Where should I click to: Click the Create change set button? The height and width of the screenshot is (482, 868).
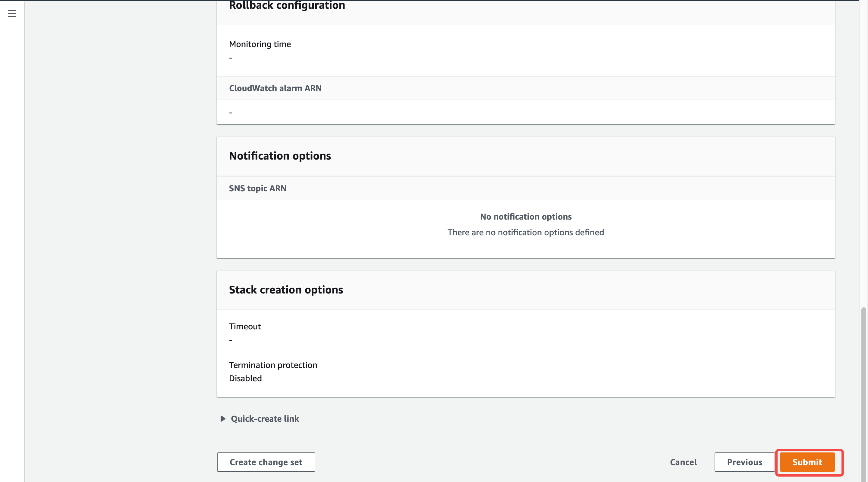pos(266,462)
